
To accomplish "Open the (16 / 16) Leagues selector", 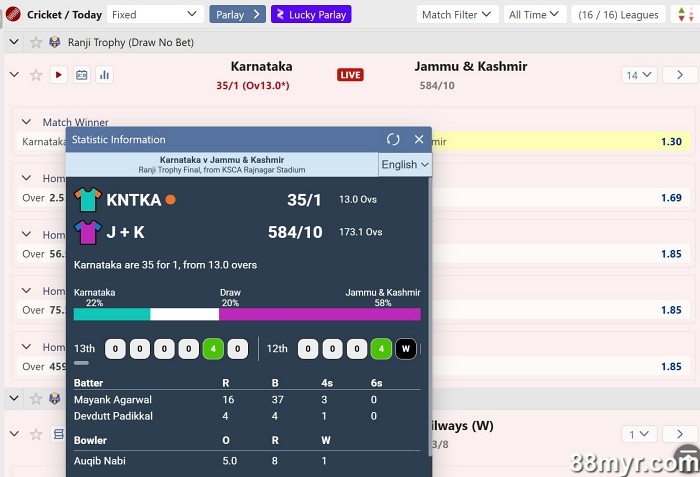I will (x=618, y=15).
